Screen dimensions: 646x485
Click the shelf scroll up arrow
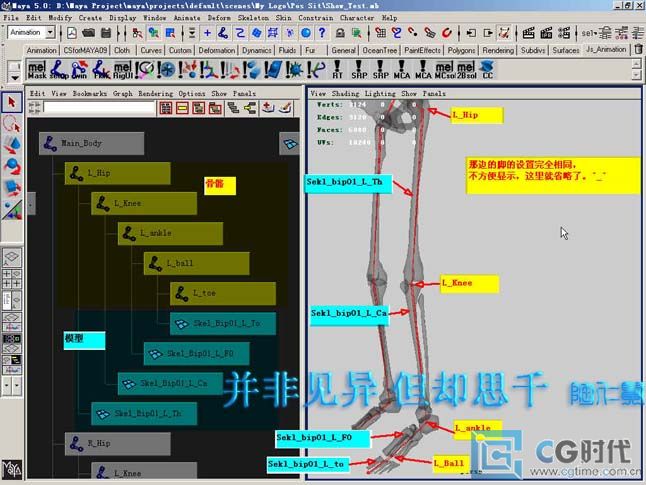coord(637,64)
